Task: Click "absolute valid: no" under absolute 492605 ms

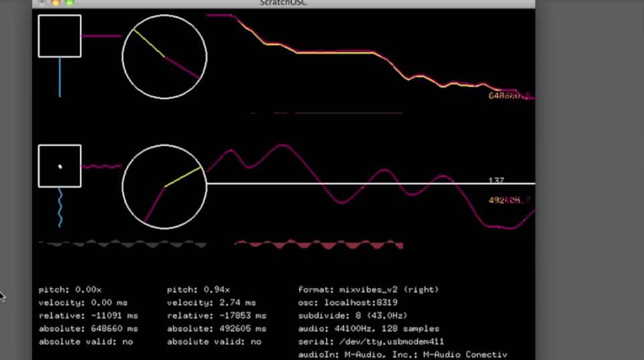Action: tap(214, 342)
